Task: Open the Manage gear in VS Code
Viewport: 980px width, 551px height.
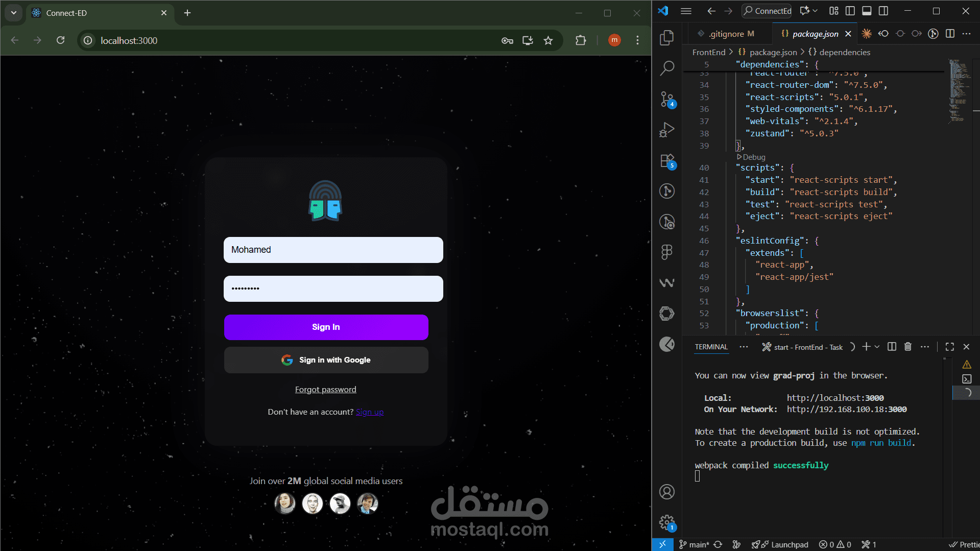Action: click(667, 522)
